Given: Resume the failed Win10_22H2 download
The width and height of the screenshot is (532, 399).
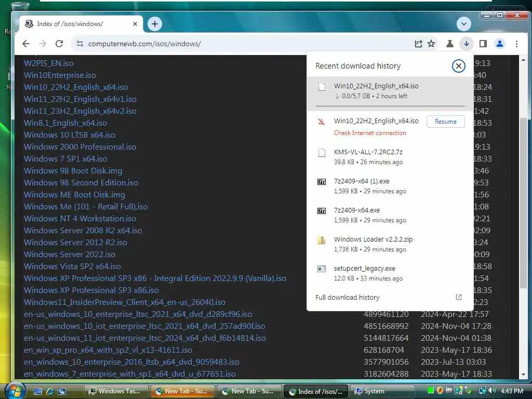Looking at the screenshot, I should pyautogui.click(x=445, y=122).
